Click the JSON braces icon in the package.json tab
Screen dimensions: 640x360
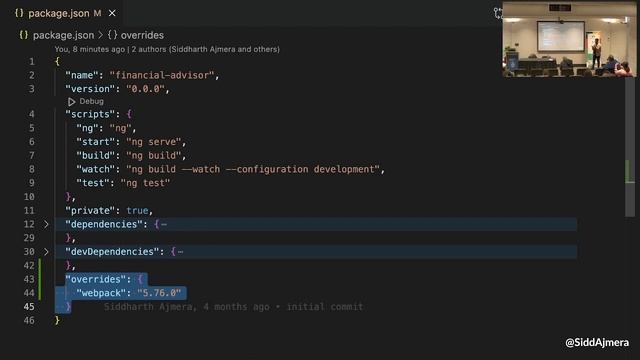tap(19, 13)
